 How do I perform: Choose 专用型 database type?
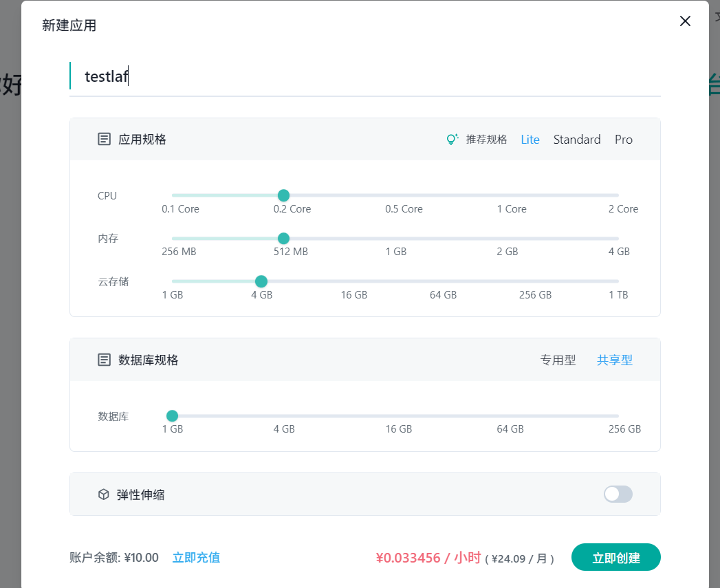(x=558, y=360)
